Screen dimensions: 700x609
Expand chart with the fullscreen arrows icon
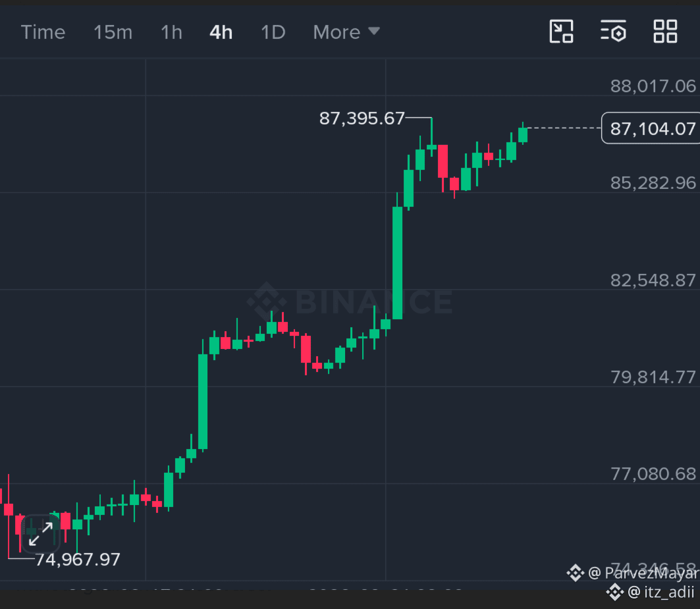[x=41, y=533]
